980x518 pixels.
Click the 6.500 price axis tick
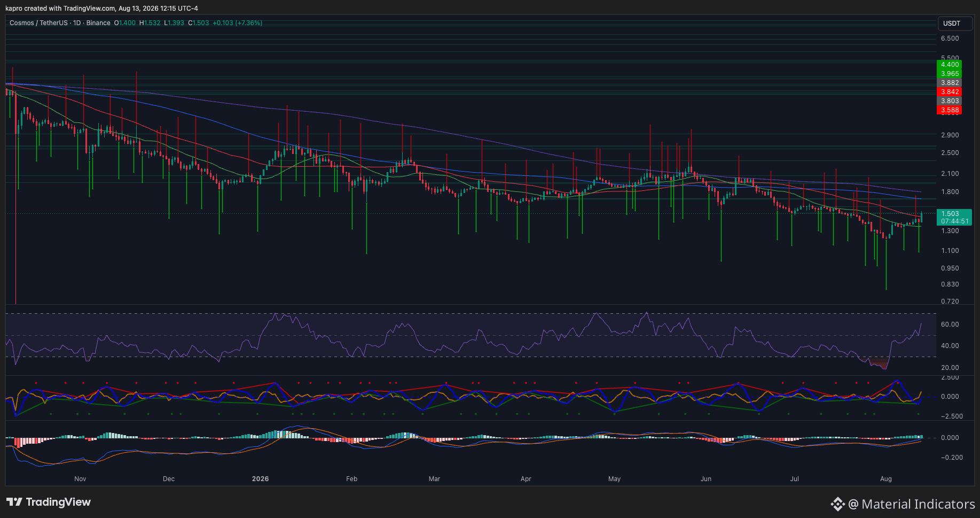point(950,38)
